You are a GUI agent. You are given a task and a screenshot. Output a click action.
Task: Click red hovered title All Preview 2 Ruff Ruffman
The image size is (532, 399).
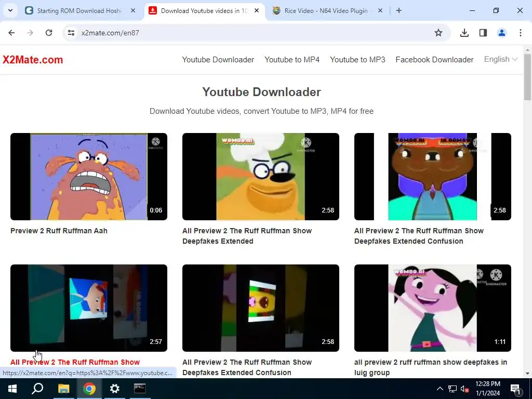75,362
